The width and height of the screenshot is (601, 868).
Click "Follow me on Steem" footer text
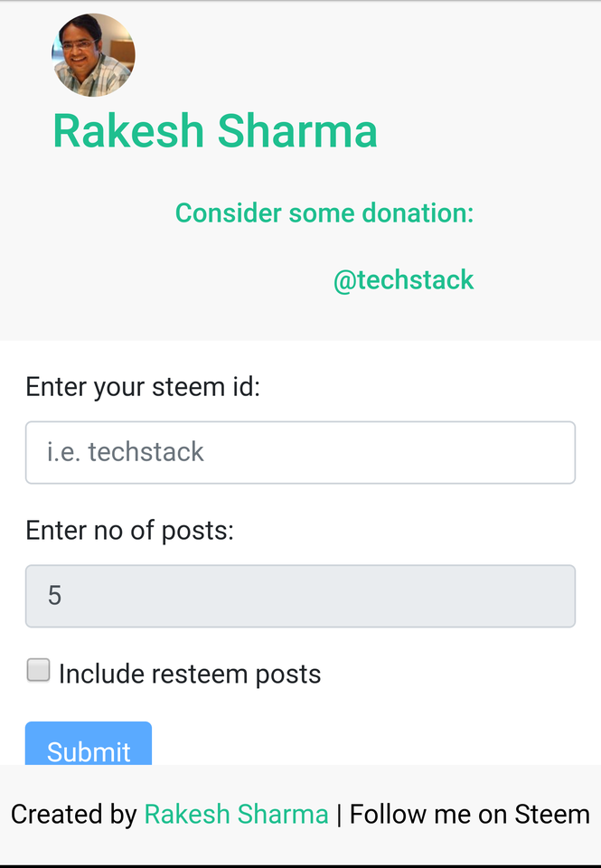tap(469, 815)
